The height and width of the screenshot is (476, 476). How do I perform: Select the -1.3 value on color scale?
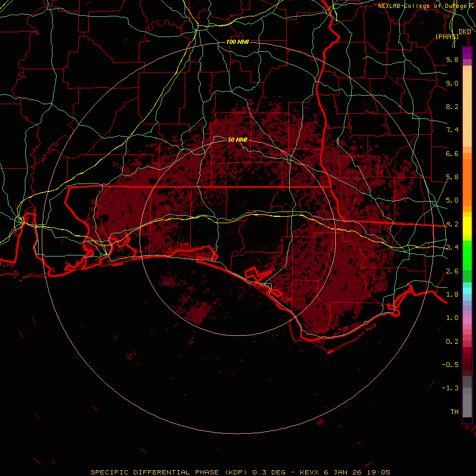[x=450, y=388]
